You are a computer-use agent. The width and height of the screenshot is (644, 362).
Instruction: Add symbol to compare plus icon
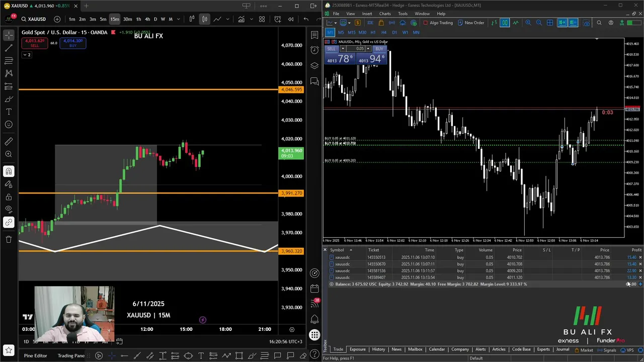pyautogui.click(x=57, y=19)
